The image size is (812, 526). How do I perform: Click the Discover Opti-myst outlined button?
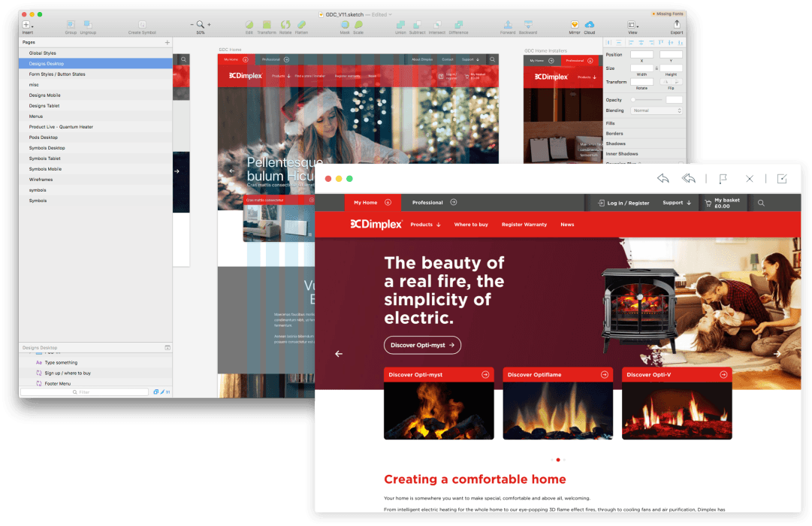pos(422,345)
